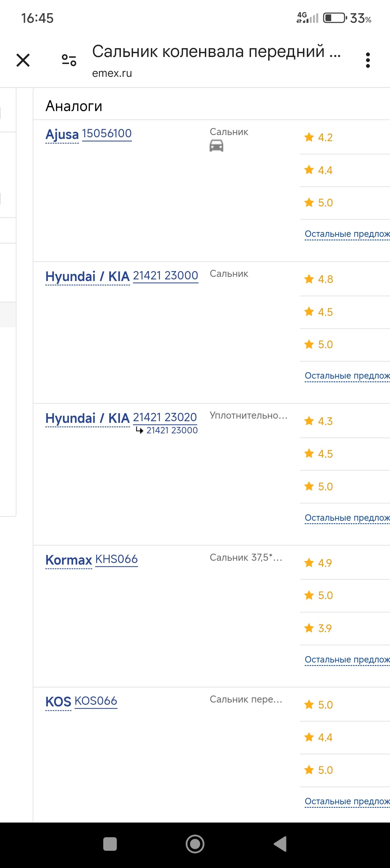Open site settings tune icon
The width and height of the screenshot is (390, 868).
(x=69, y=60)
